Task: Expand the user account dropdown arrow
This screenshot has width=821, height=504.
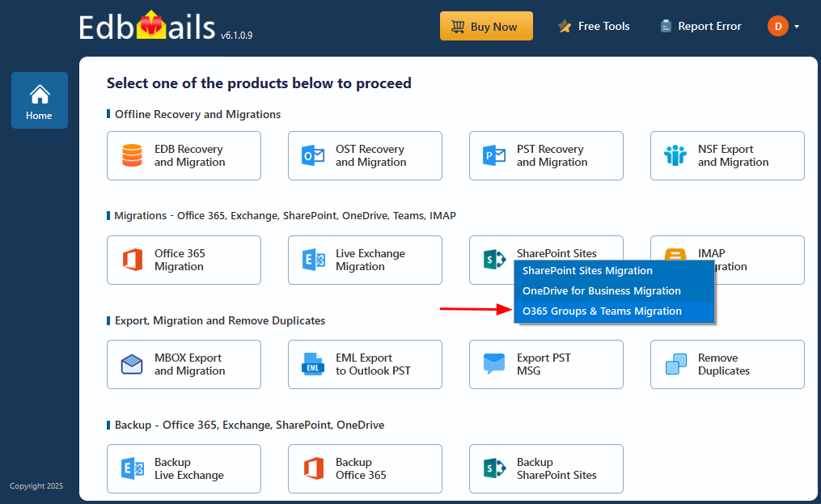Action: tap(797, 26)
